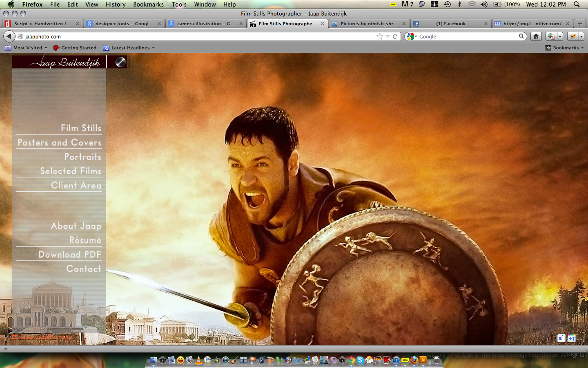Expand the Most Visited bookmarks folder
Image resolution: width=588 pixels, height=368 pixels.
(x=26, y=48)
